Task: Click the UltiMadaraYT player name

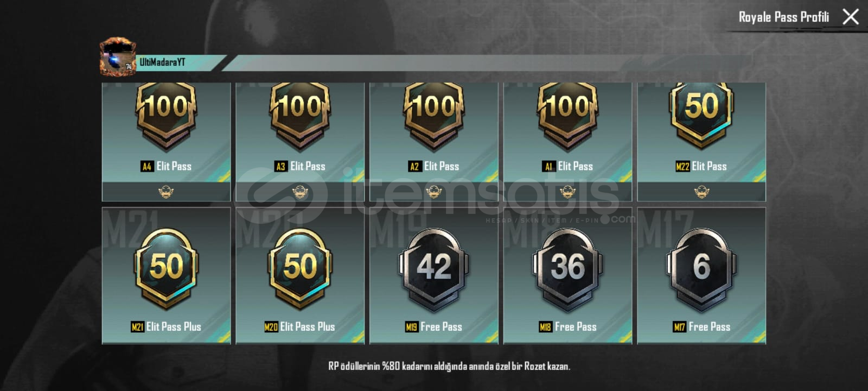Action: coord(162,62)
